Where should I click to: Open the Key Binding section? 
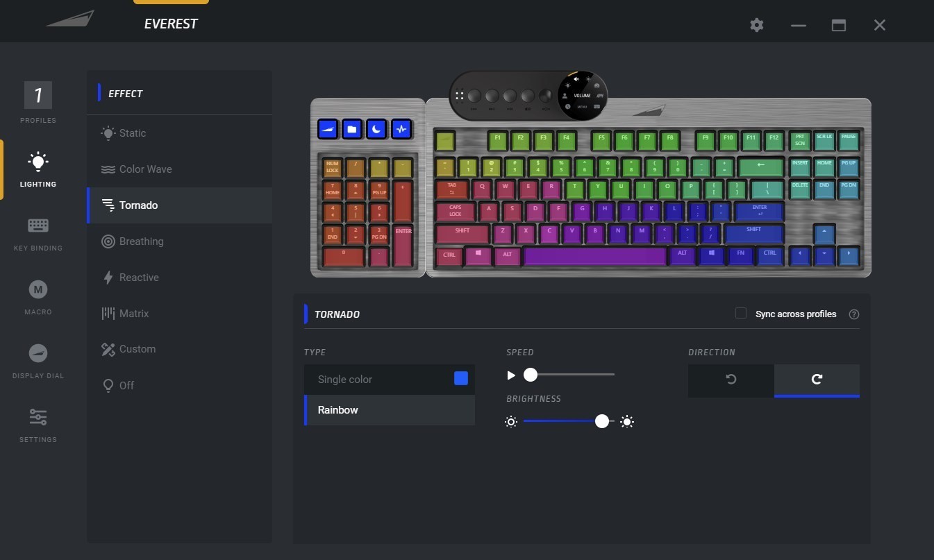[37, 234]
